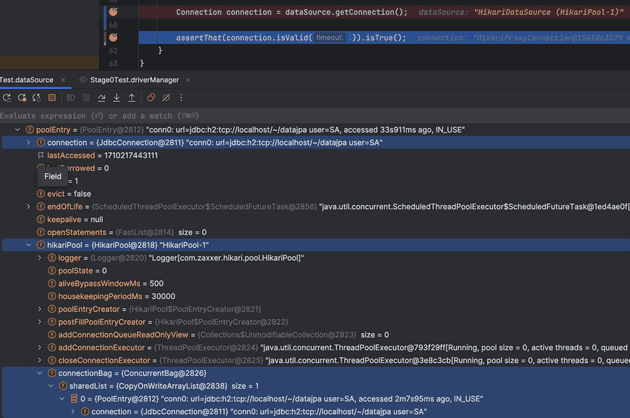Select the endOfLife ScheduledFutureTask@2858 row

click(x=315, y=207)
